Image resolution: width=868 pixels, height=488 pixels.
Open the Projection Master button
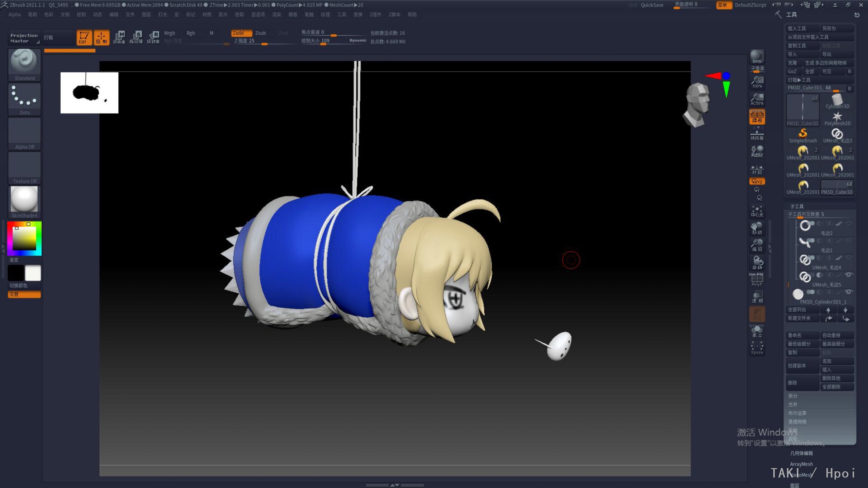coord(24,38)
